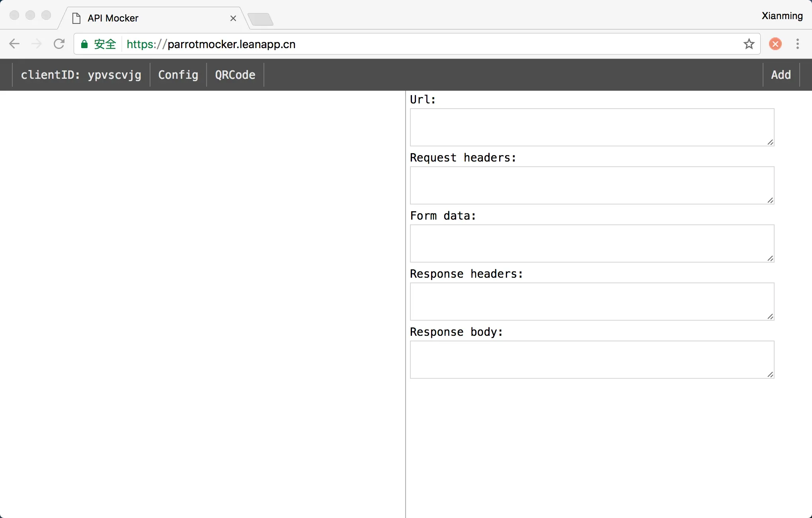Screen dimensions: 812x518
Task: Focus the Request headers text area
Action: (591, 185)
